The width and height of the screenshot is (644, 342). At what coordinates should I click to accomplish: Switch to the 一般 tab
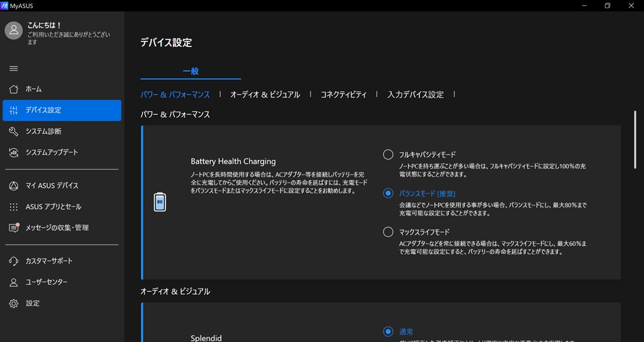[x=191, y=71]
